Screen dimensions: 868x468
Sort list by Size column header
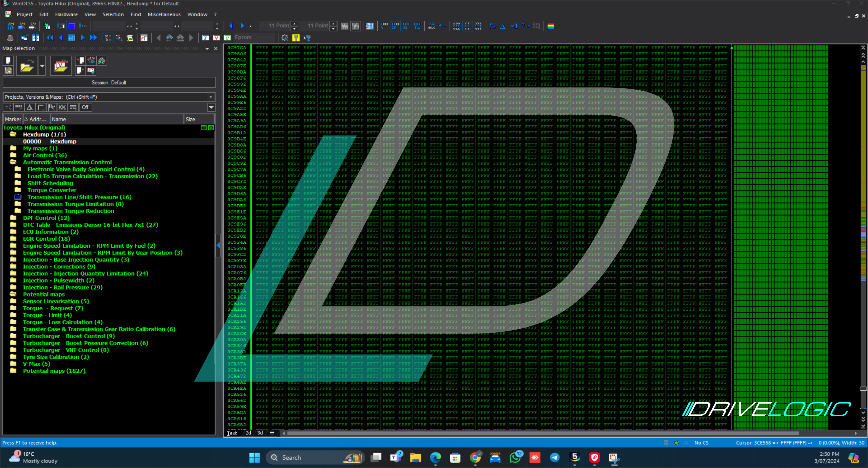point(199,119)
